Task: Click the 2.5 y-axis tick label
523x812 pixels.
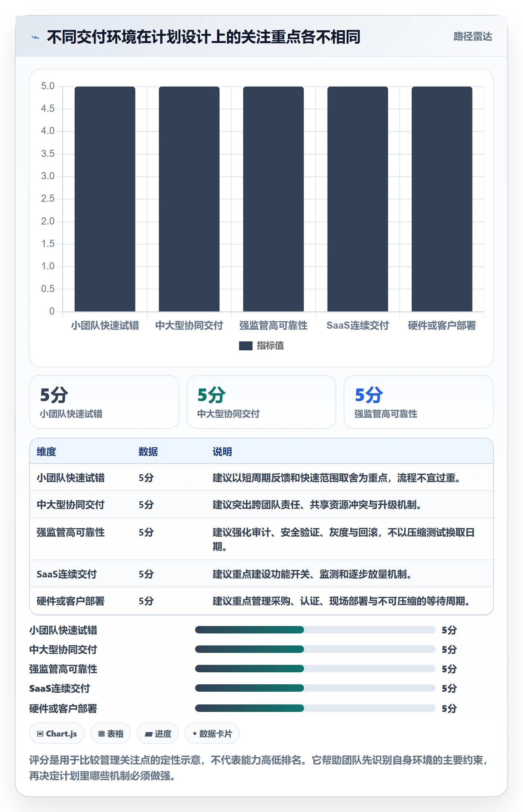Action: (48, 199)
